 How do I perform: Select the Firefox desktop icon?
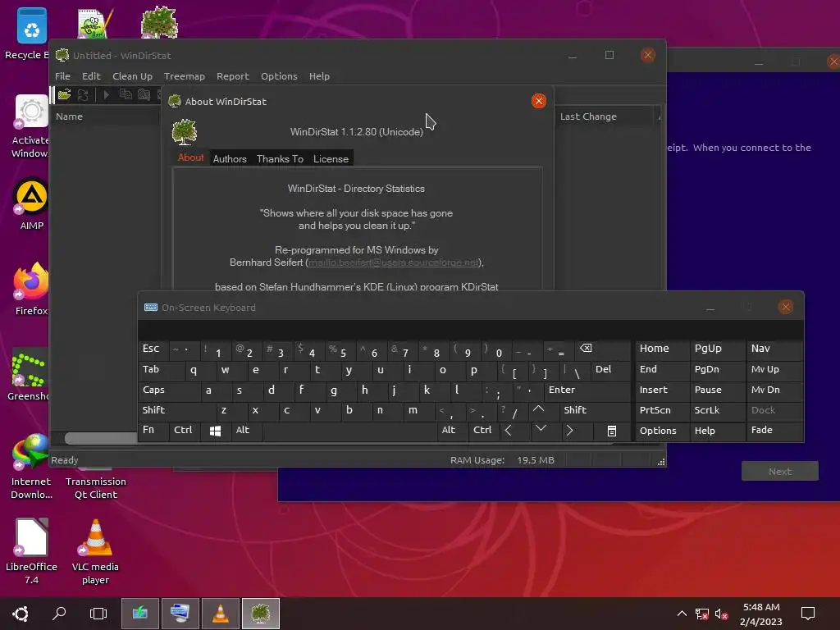tap(31, 289)
